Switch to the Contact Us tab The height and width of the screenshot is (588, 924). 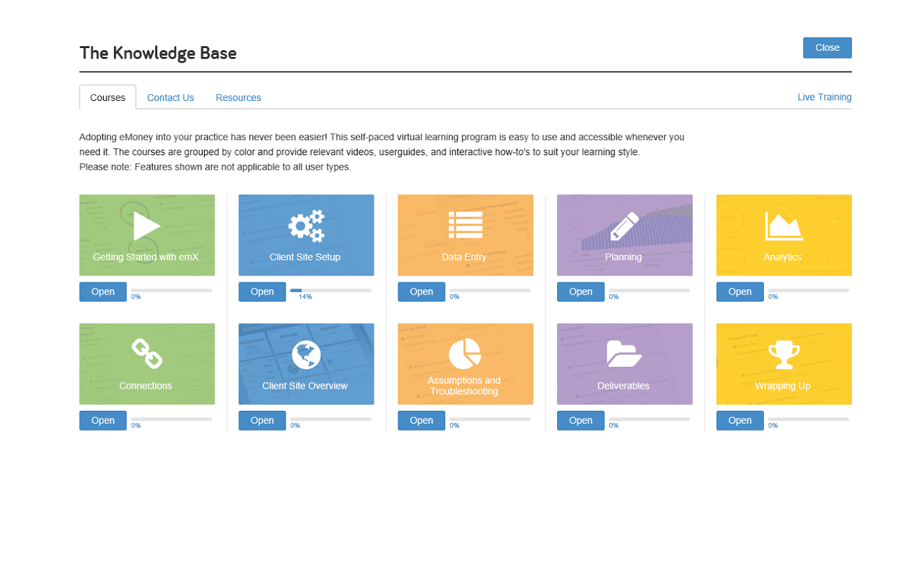coord(170,98)
